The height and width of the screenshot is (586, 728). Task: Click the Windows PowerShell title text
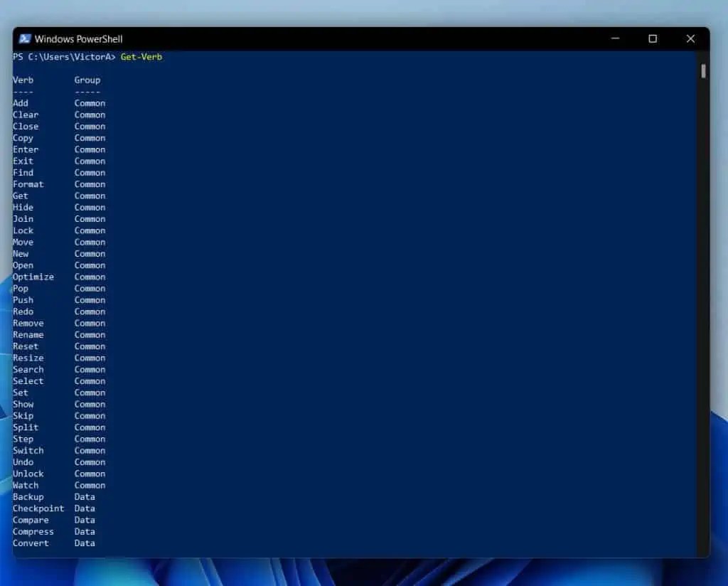coord(78,39)
